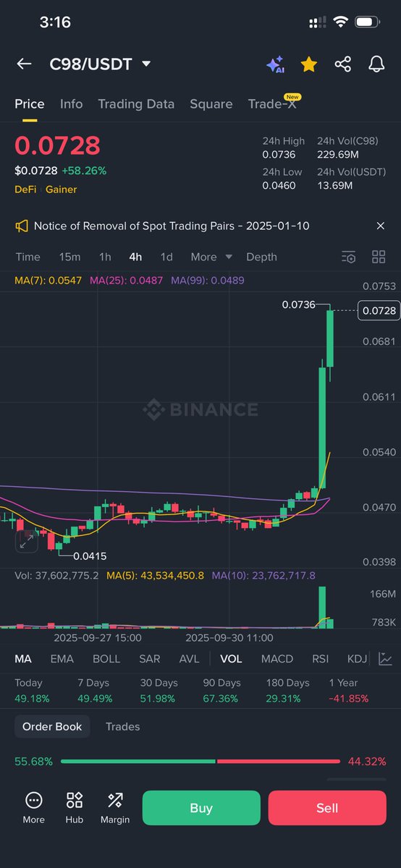Expand the More intervals dropdown
Viewport: 401px width, 868px height.
point(211,257)
